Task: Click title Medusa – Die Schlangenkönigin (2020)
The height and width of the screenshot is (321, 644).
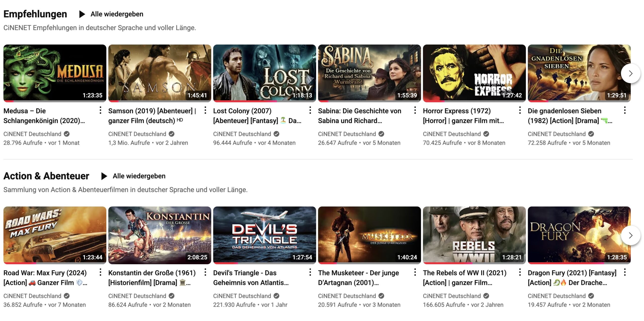Action: (x=44, y=116)
